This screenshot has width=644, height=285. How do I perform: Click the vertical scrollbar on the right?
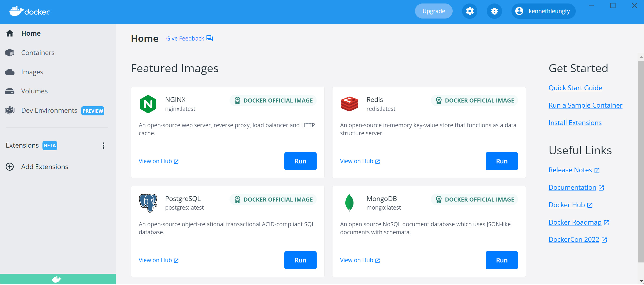point(641,161)
